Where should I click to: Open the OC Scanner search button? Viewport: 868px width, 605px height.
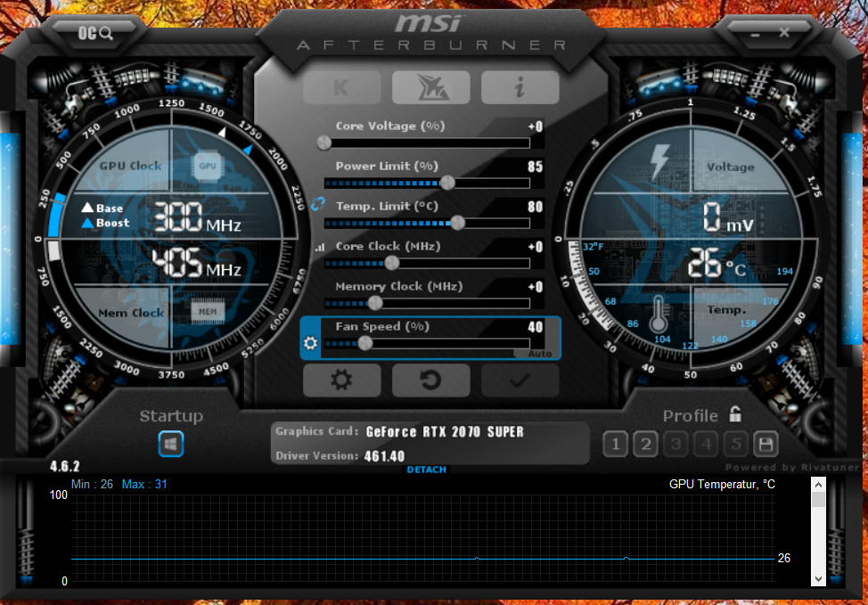pyautogui.click(x=95, y=33)
